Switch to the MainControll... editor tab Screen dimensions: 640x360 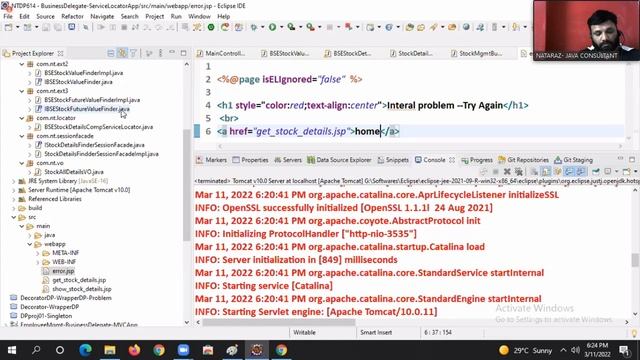click(x=221, y=53)
